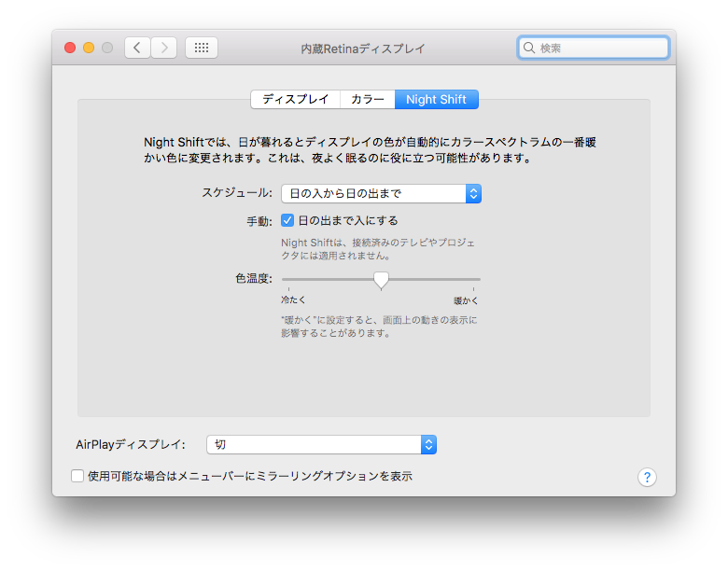Open help with the question mark button

(x=647, y=477)
